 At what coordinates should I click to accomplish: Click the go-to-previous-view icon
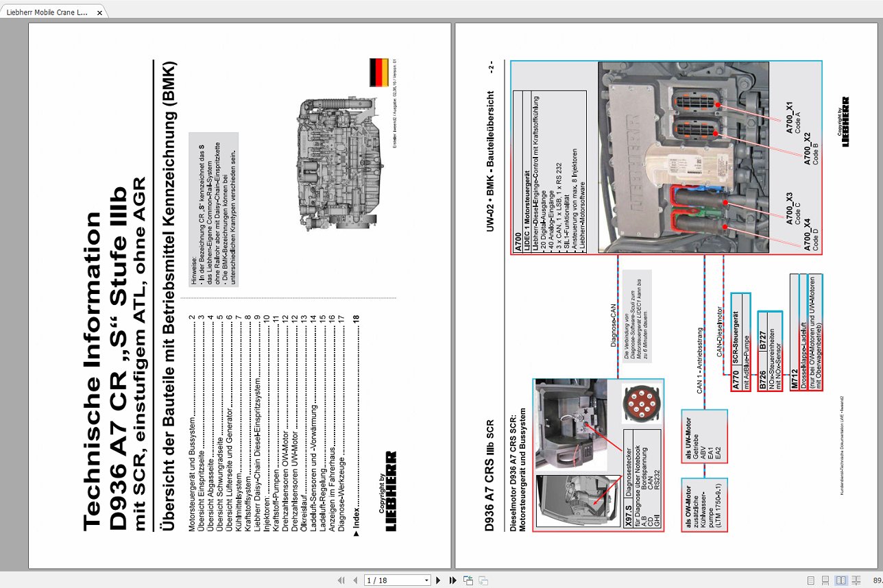pyautogui.click(x=468, y=580)
